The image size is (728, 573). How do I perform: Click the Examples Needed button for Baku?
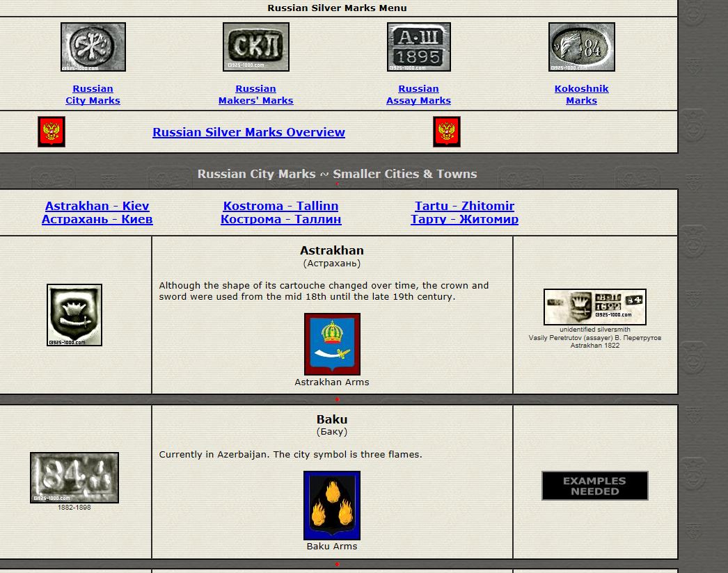point(594,485)
